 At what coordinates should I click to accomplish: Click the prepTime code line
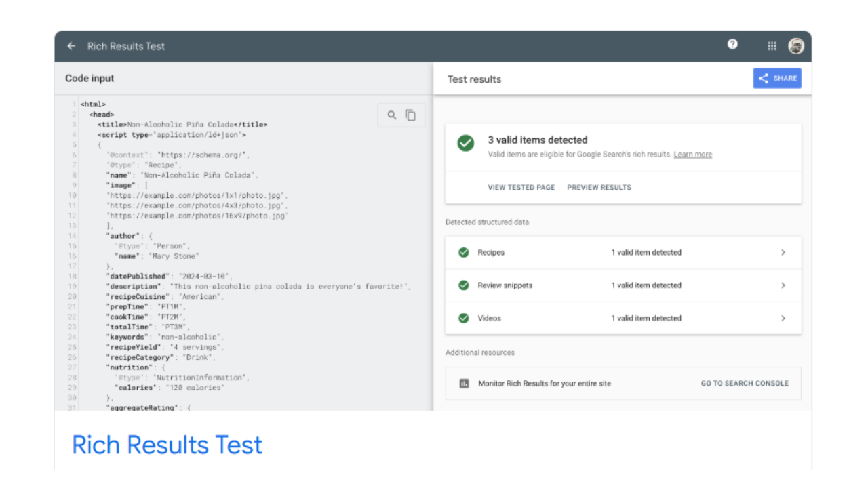pos(146,307)
